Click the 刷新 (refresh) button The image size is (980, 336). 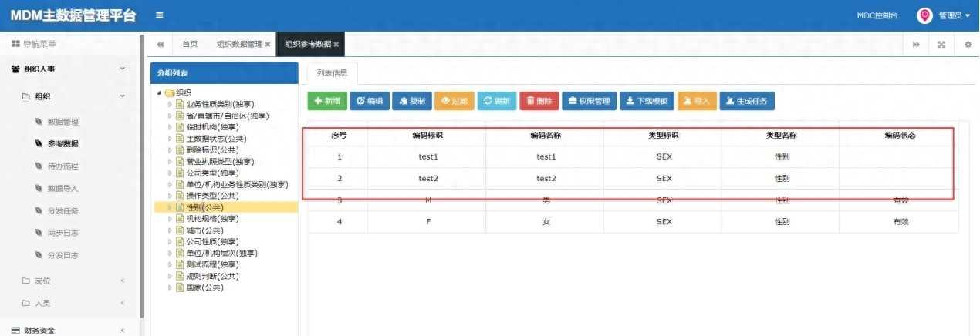(497, 101)
